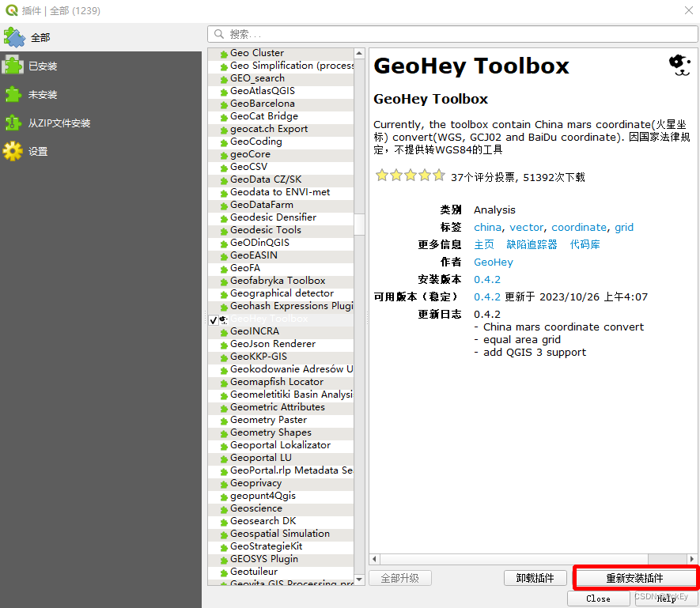Click the GeoHey author link

tap(493, 262)
